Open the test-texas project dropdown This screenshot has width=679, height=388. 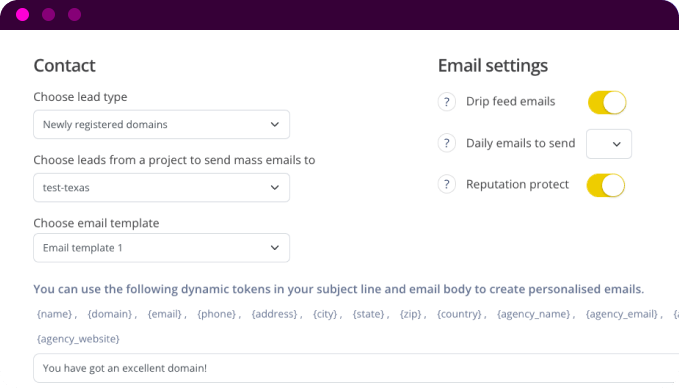coord(162,188)
